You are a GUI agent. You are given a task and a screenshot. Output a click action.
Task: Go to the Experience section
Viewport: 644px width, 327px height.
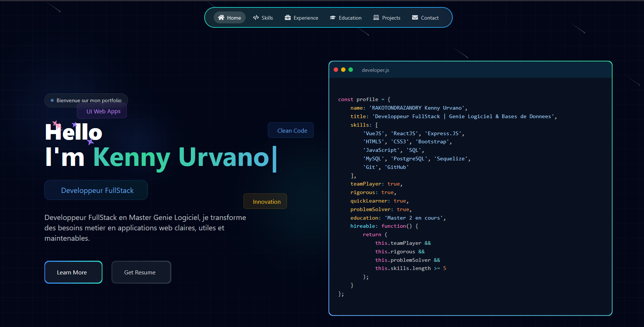[301, 17]
